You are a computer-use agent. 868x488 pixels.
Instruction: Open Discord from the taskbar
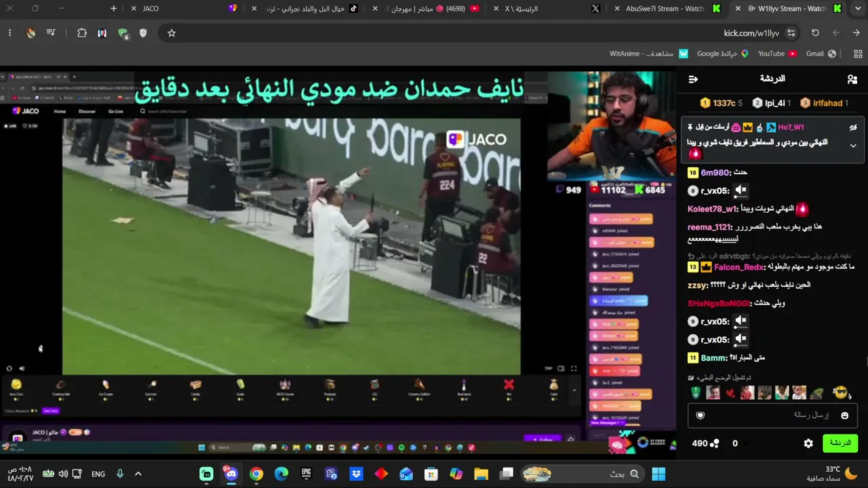pyautogui.click(x=231, y=474)
